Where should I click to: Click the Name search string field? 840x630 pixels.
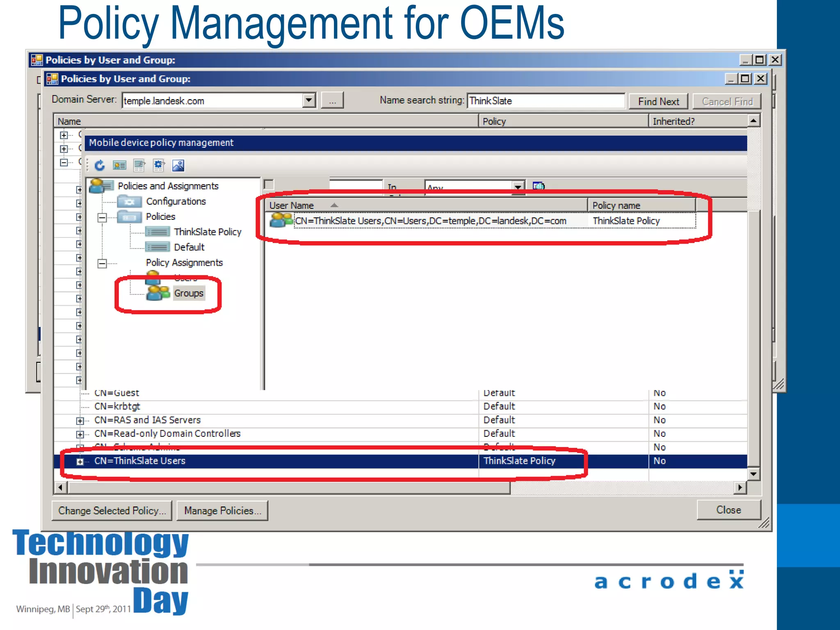pos(546,101)
